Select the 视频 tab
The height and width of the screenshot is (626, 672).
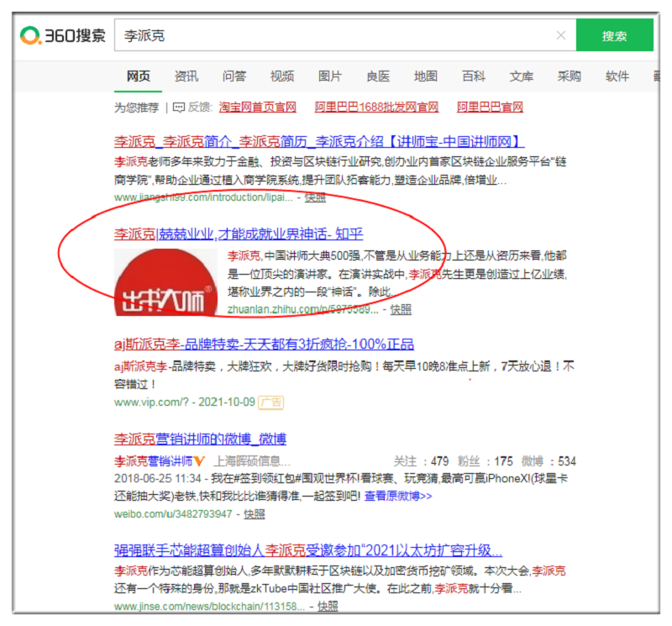(x=282, y=76)
